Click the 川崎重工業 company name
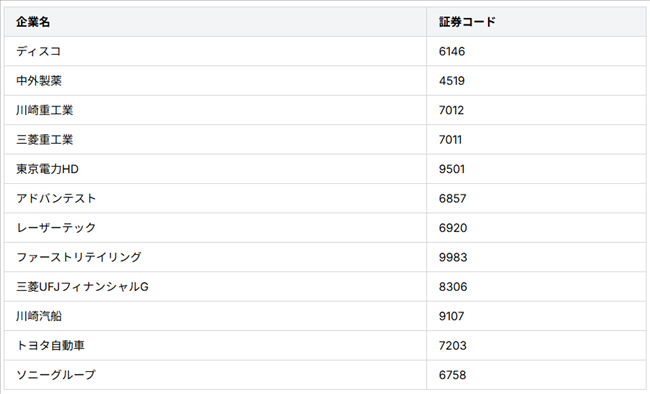This screenshot has height=394, width=650. (x=44, y=110)
